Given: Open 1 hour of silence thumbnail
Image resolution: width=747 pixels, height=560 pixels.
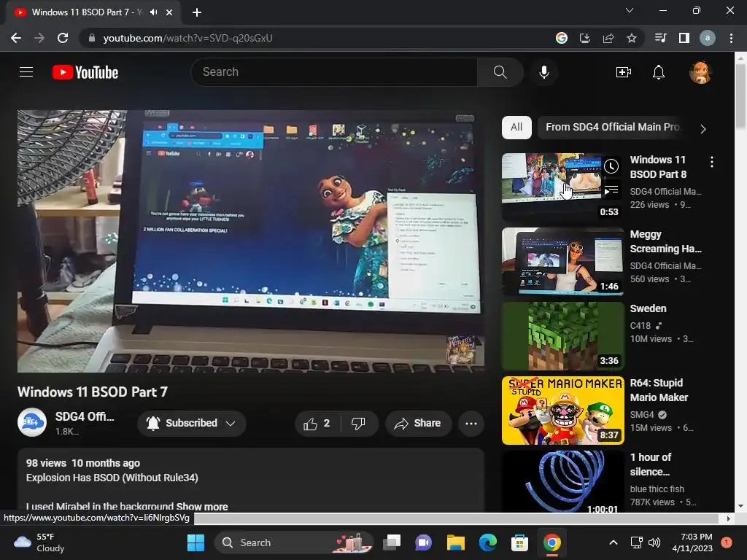Looking at the screenshot, I should point(562,481).
